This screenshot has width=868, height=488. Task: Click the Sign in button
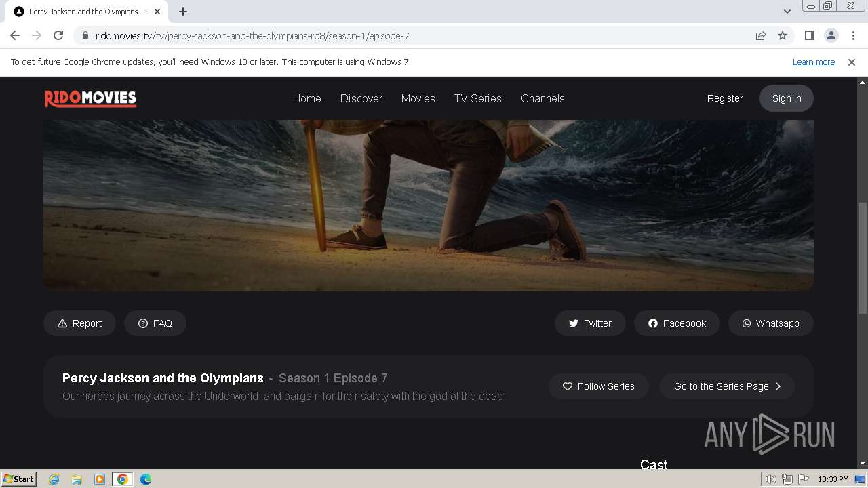coord(787,98)
